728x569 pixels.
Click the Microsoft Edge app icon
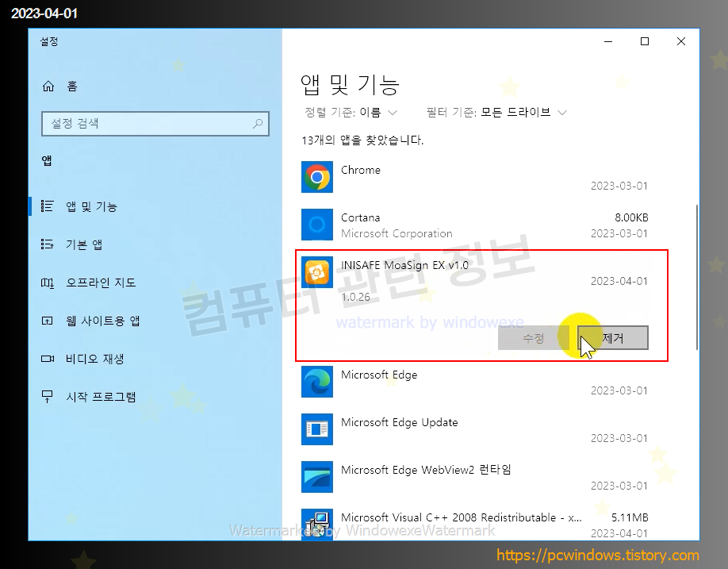point(317,382)
